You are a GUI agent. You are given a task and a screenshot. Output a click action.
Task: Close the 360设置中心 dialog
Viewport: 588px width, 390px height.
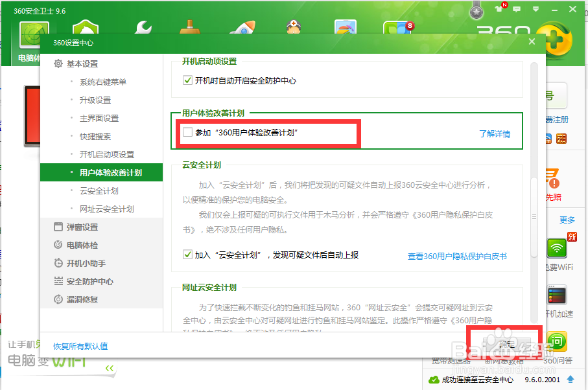point(532,41)
